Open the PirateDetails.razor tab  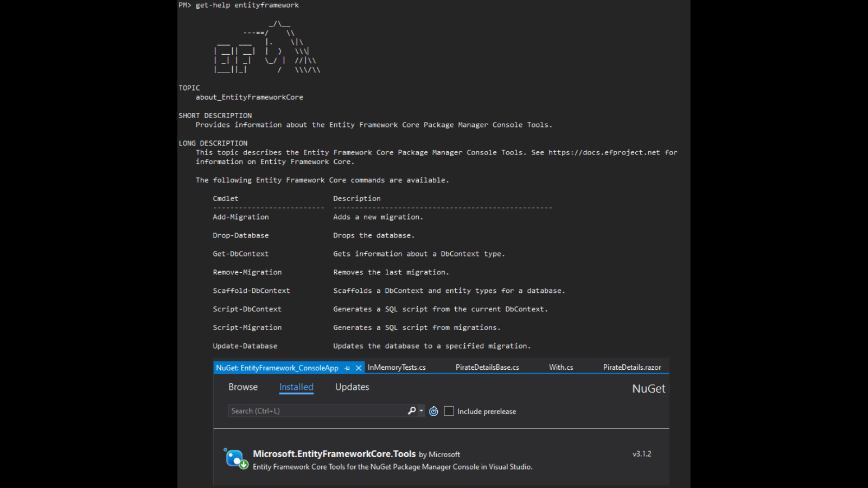click(x=632, y=368)
